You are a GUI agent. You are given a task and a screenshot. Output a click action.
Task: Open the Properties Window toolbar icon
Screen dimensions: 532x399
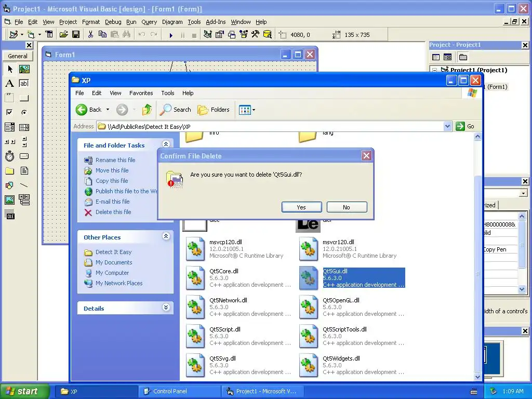click(x=220, y=34)
